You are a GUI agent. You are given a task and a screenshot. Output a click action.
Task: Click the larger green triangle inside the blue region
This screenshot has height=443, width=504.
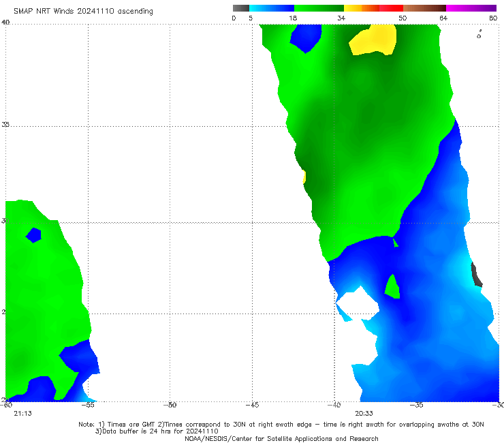pyautogui.click(x=392, y=288)
